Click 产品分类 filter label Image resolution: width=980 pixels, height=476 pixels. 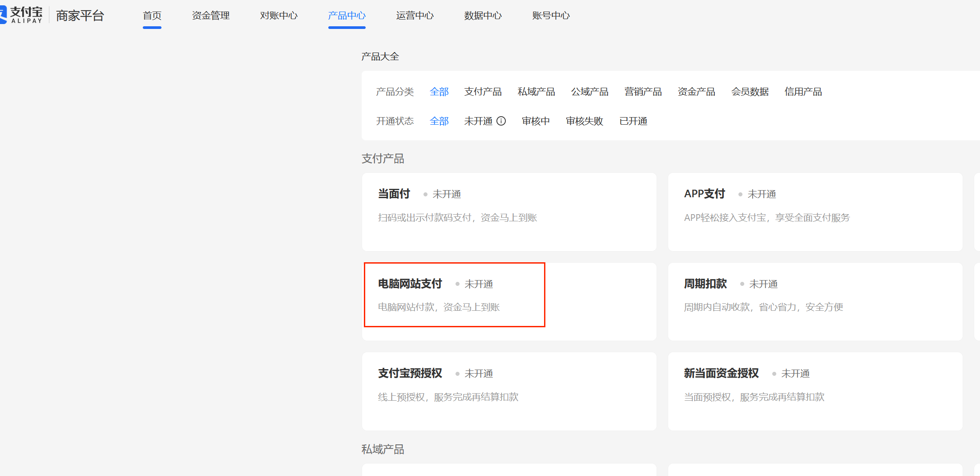395,92
